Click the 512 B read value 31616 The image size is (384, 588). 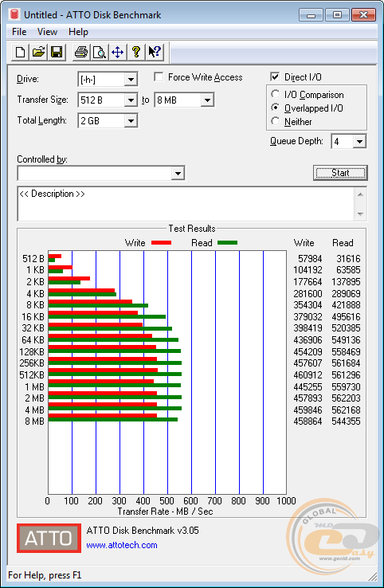click(348, 259)
